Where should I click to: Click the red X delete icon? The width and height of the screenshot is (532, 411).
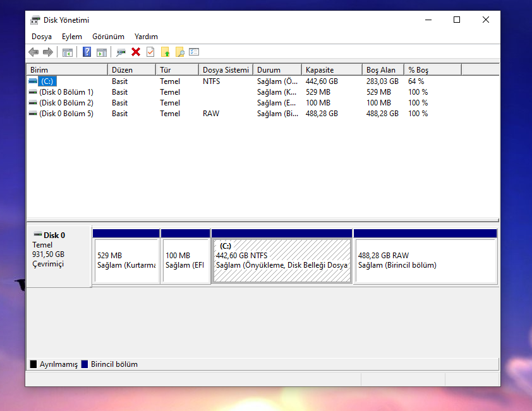coord(136,52)
